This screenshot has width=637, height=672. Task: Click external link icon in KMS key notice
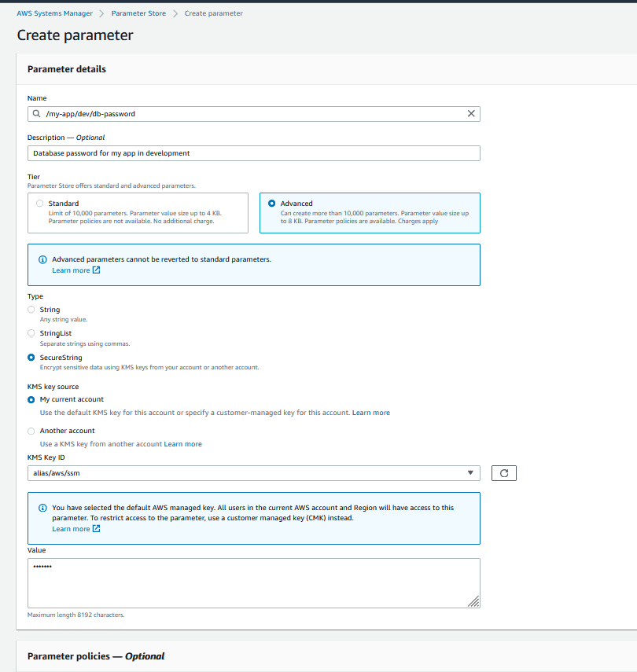[97, 529]
